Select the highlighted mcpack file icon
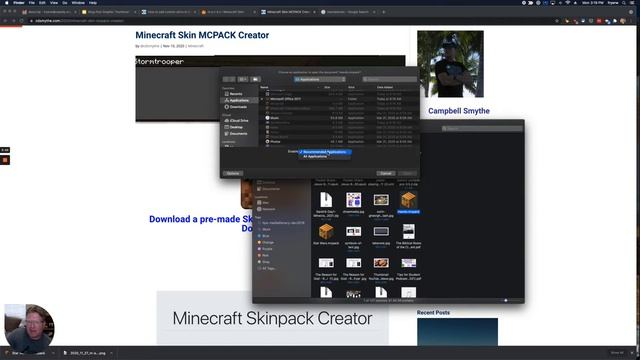 pos(408,200)
